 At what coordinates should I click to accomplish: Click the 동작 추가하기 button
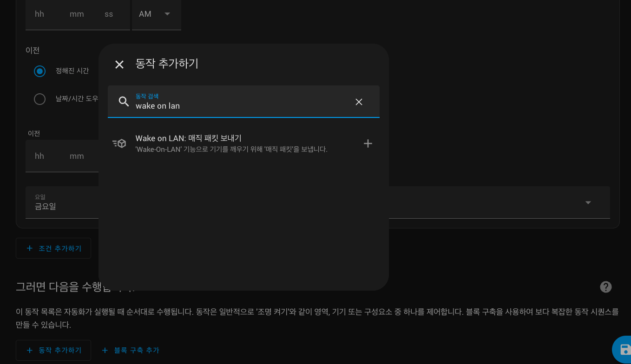pyautogui.click(x=53, y=350)
